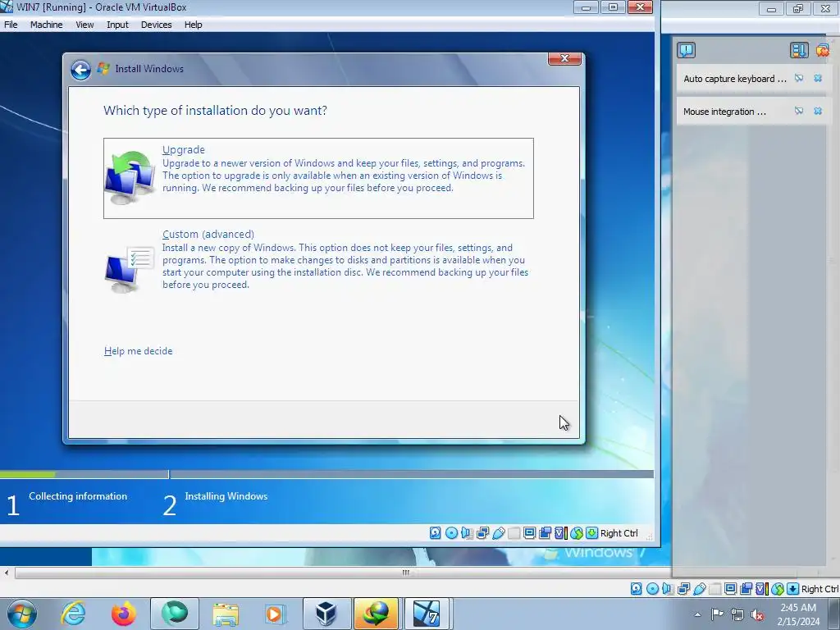The height and width of the screenshot is (630, 840).
Task: Click the Custom install checklist icon
Action: [x=129, y=269]
